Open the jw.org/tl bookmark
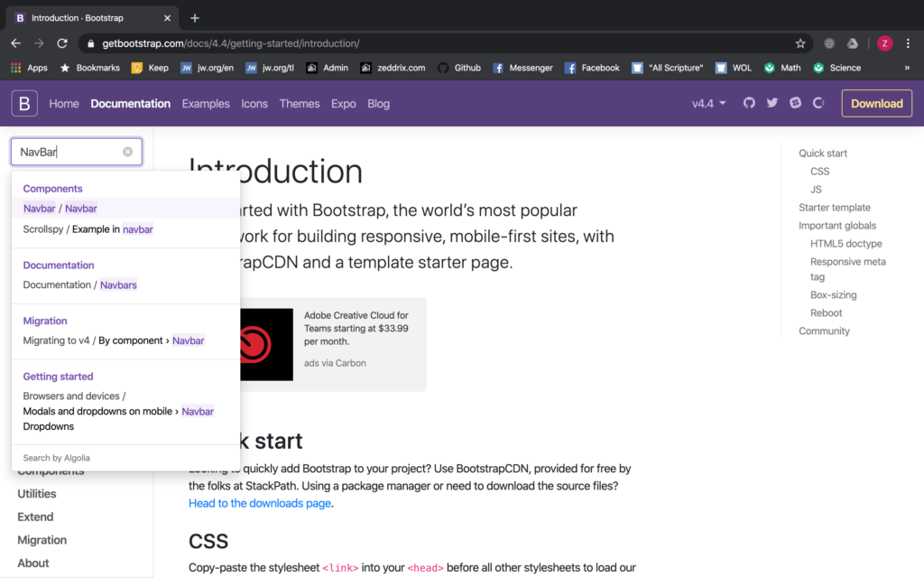Screen dimensions: 924x578 point(269,68)
